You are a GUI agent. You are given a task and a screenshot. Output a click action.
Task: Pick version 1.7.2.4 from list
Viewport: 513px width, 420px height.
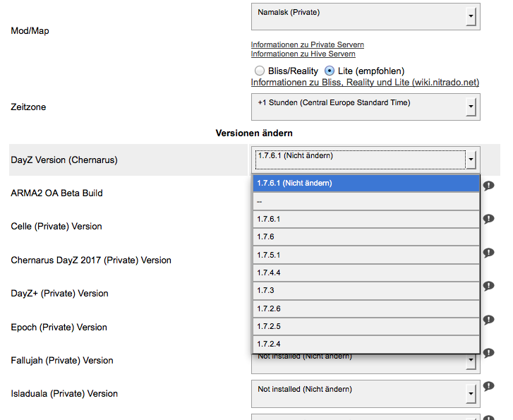click(x=366, y=344)
